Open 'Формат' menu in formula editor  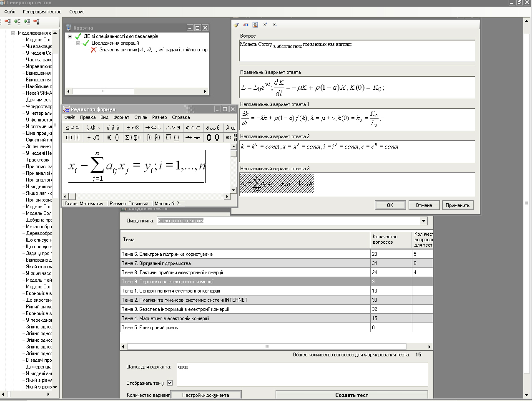click(121, 117)
